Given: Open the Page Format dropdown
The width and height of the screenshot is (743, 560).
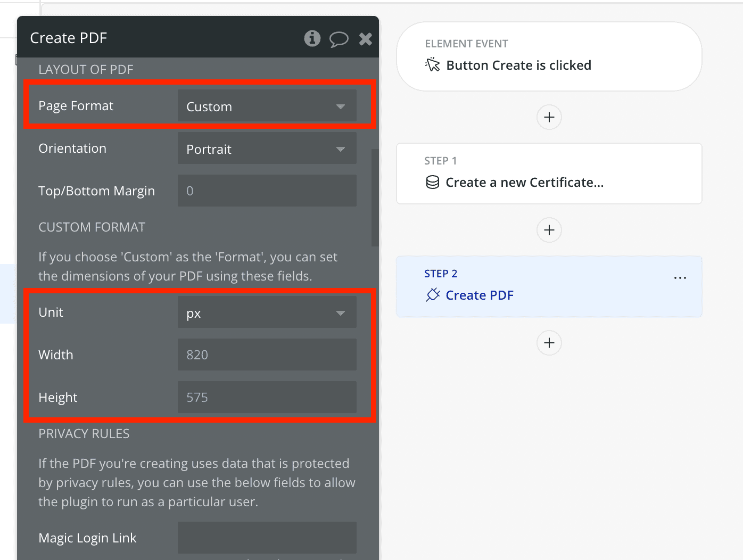Looking at the screenshot, I should [267, 106].
